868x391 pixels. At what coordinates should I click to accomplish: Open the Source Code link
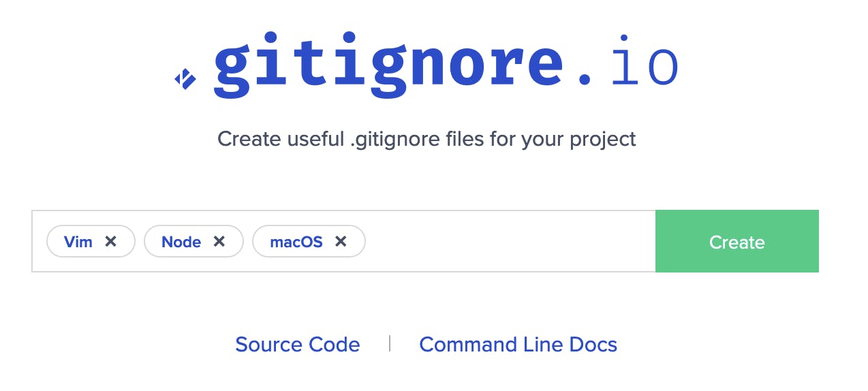point(297,345)
